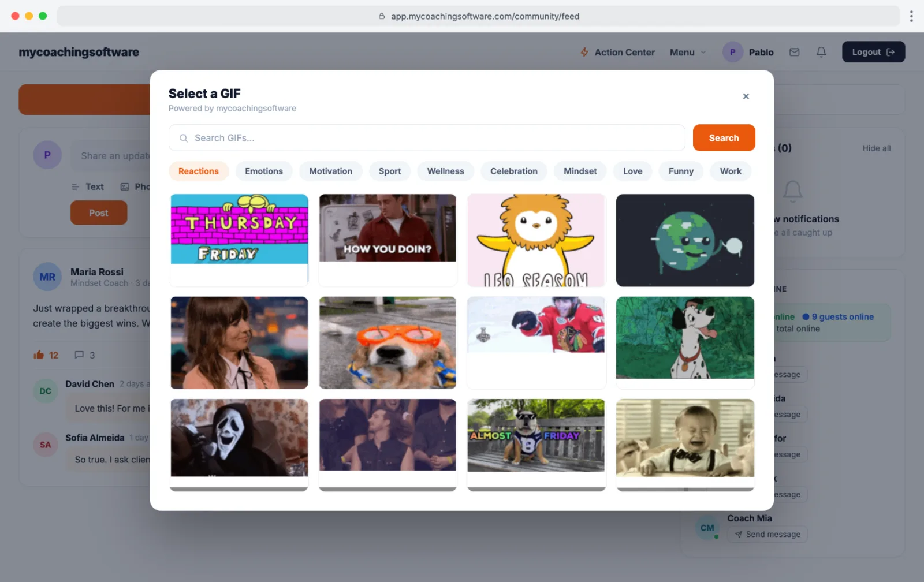Close the Select a GIF dialog

(x=746, y=96)
